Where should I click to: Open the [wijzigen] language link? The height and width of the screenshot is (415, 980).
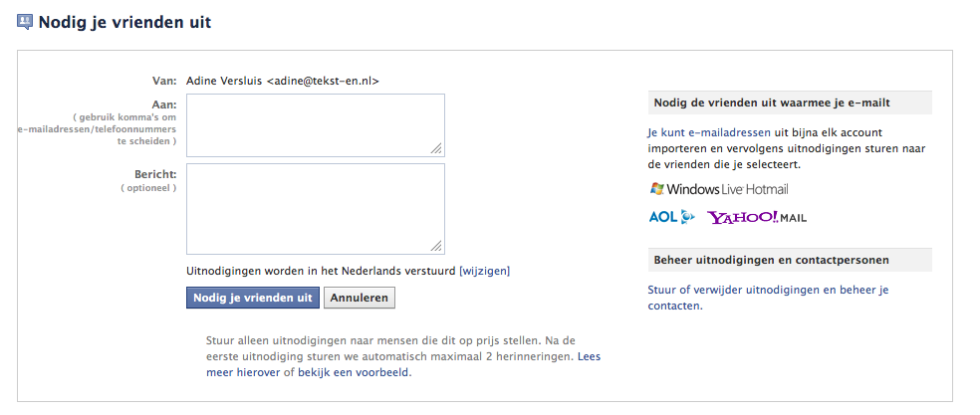pyautogui.click(x=484, y=270)
